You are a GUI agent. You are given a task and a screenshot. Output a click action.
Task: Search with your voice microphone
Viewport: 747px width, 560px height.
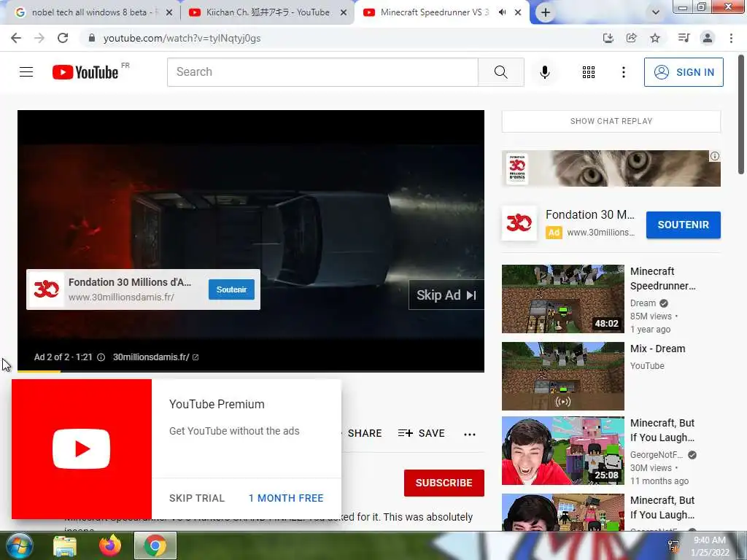click(545, 72)
